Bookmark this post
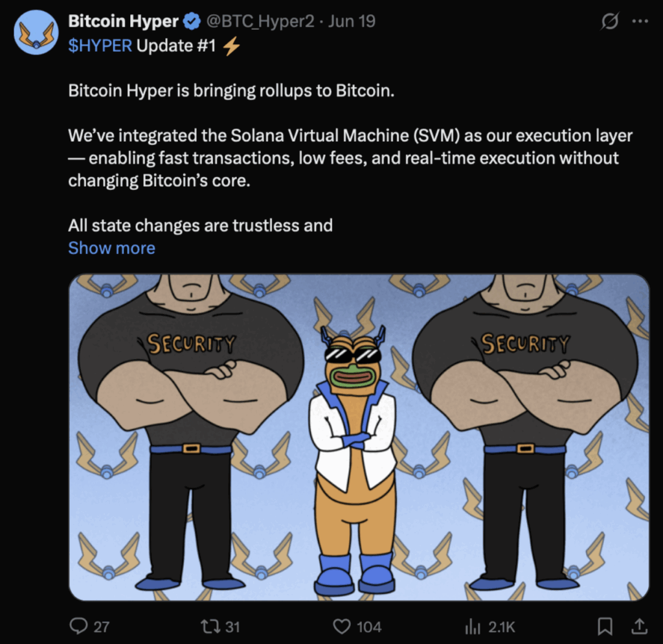 coord(605,626)
